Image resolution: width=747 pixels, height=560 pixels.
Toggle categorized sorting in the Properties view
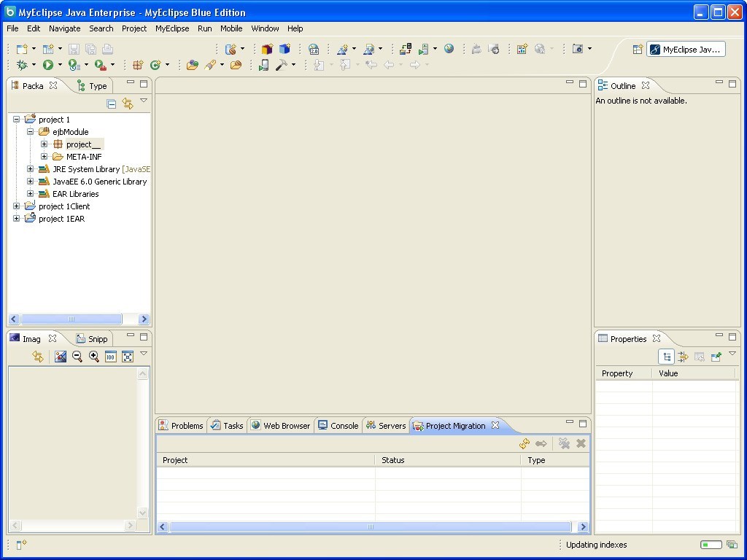point(667,357)
